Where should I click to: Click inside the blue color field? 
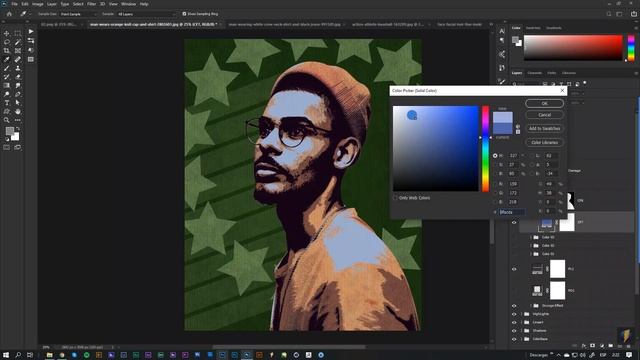[x=436, y=149]
